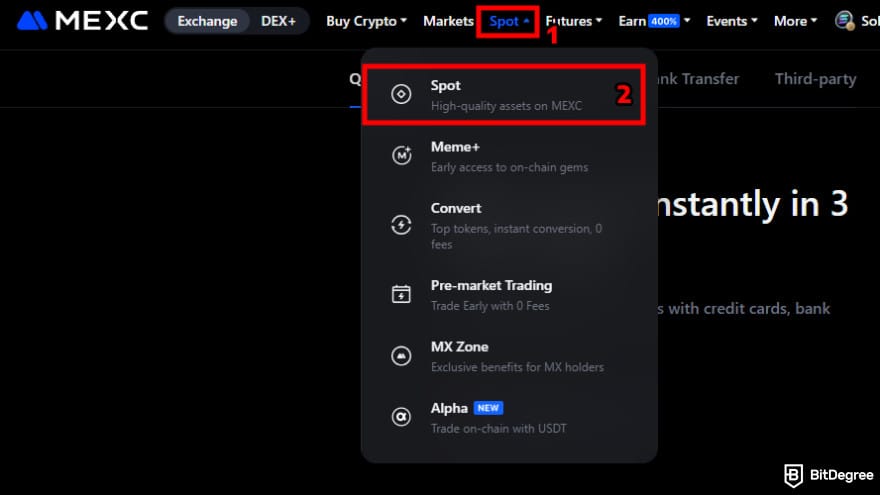Image resolution: width=880 pixels, height=495 pixels.
Task: Click the MX Zone icon
Action: pyautogui.click(x=401, y=356)
